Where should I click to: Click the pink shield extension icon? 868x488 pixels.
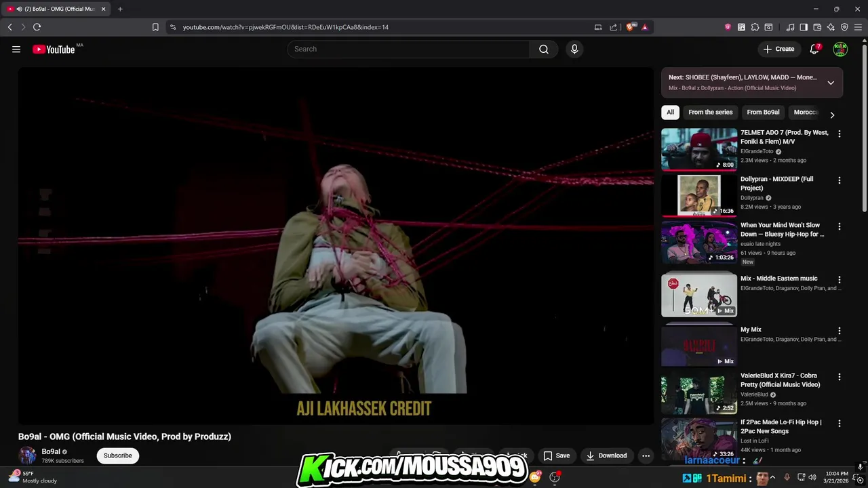tap(728, 27)
